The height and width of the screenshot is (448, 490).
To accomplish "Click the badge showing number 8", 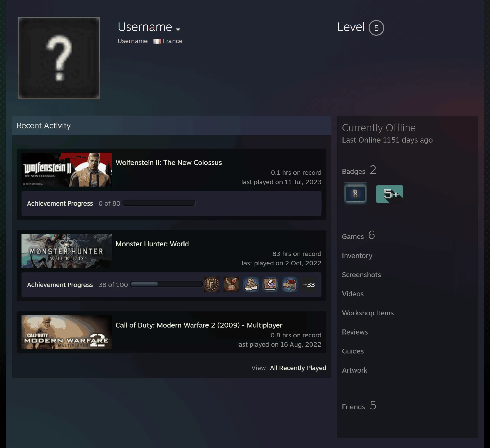I will click(x=355, y=194).
